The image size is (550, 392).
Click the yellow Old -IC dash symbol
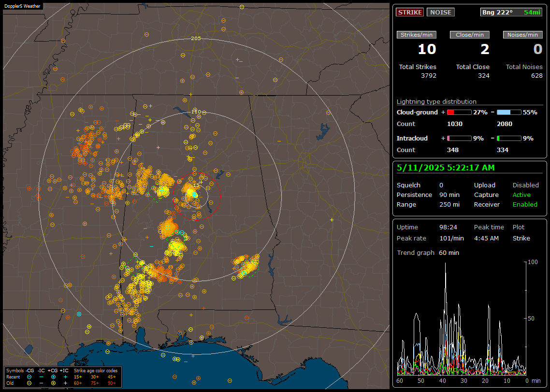click(42, 383)
